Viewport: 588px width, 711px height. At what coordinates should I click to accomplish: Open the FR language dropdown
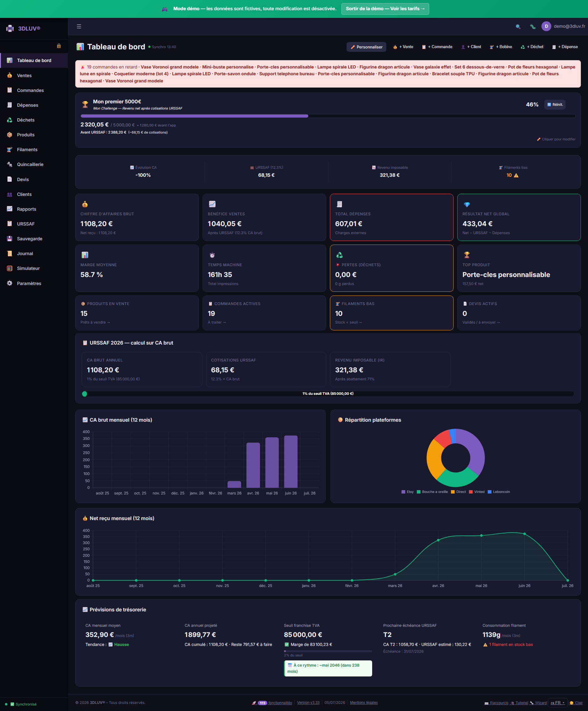(x=557, y=703)
